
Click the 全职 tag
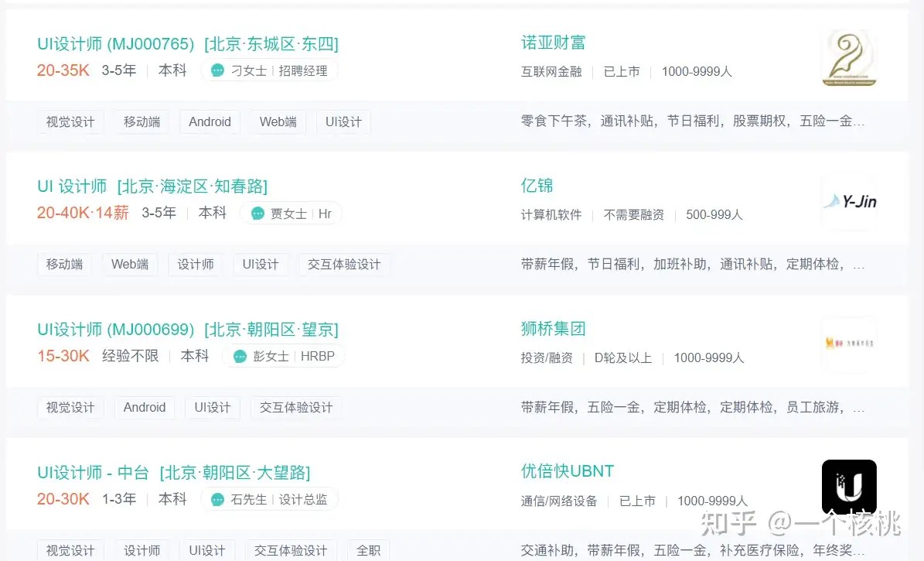point(368,550)
